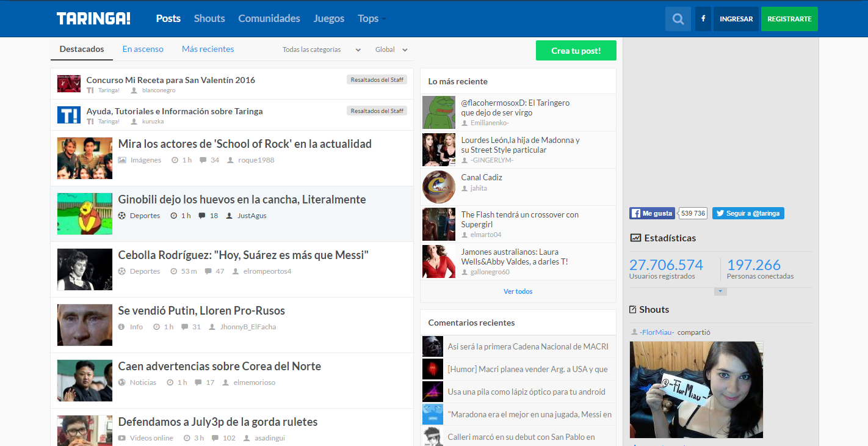Open Canal Cadiz recent post
Viewport: 868px width, 446px height.
tap(482, 177)
